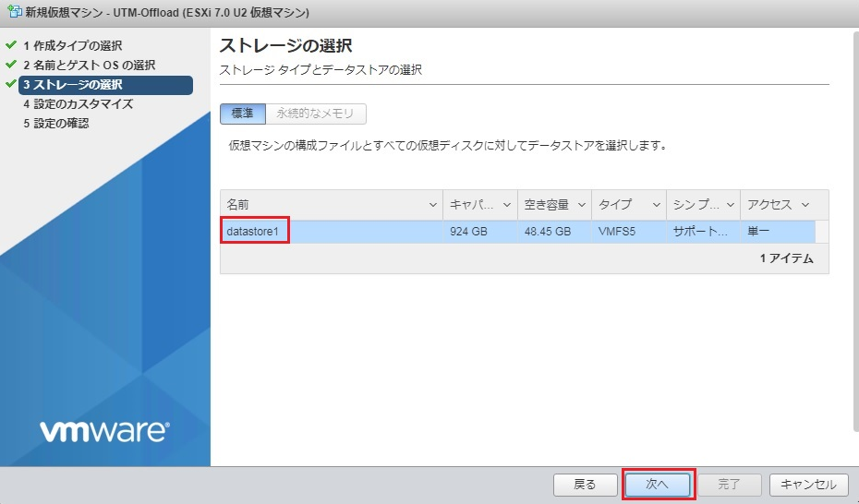
Task: Open the タイプ column dropdown arrow
Action: tap(657, 205)
